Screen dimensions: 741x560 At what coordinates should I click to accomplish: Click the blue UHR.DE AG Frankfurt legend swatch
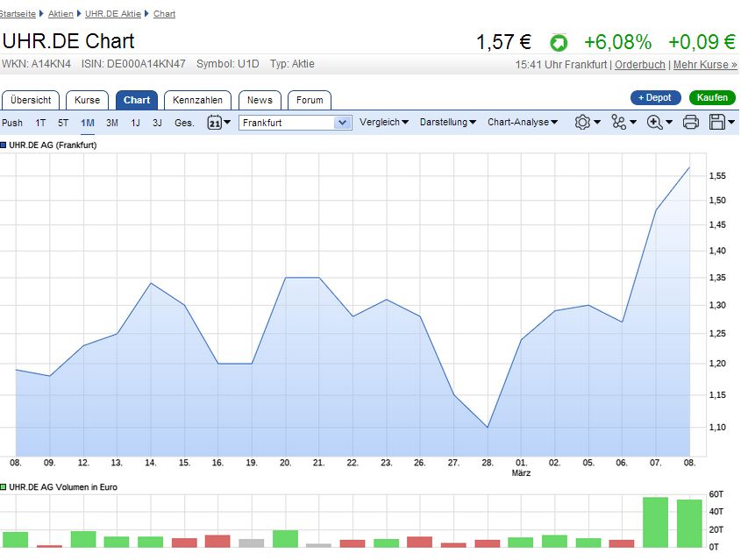(x=4, y=145)
